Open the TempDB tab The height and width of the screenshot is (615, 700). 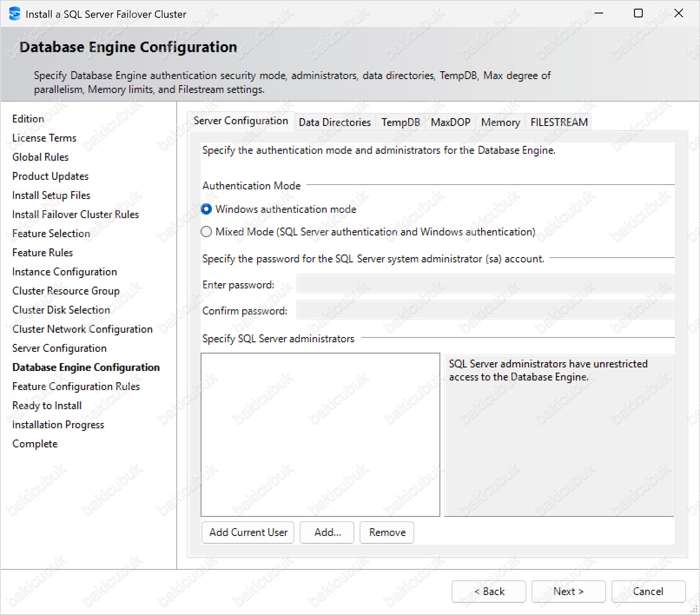[400, 122]
